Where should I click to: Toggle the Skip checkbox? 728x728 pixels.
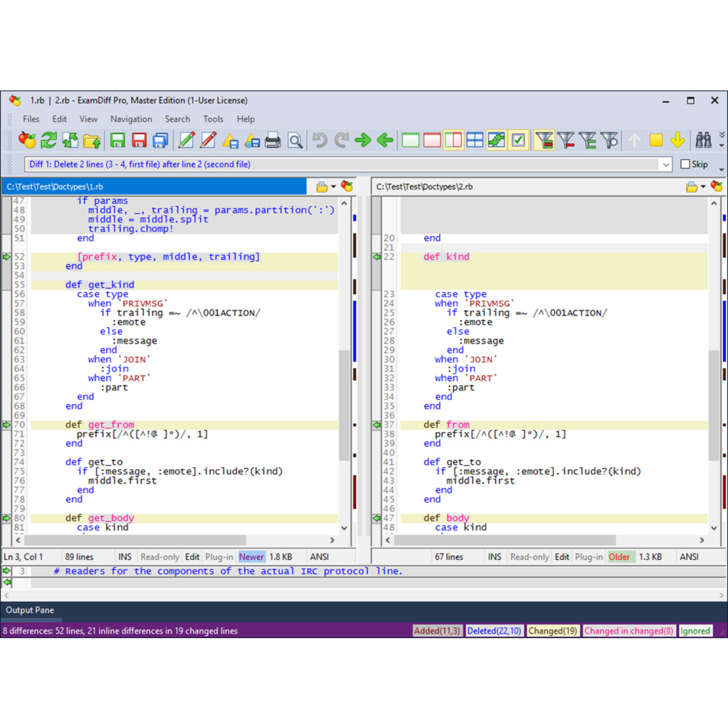tap(685, 164)
